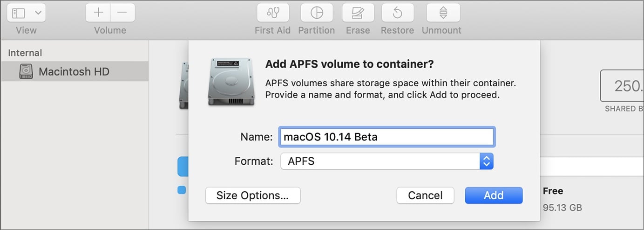Select Macintosh HD in the sidebar
This screenshot has width=644, height=230.
pyautogui.click(x=75, y=71)
